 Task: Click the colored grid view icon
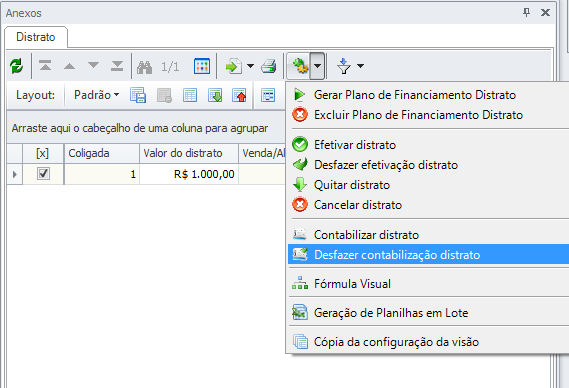tap(202, 66)
